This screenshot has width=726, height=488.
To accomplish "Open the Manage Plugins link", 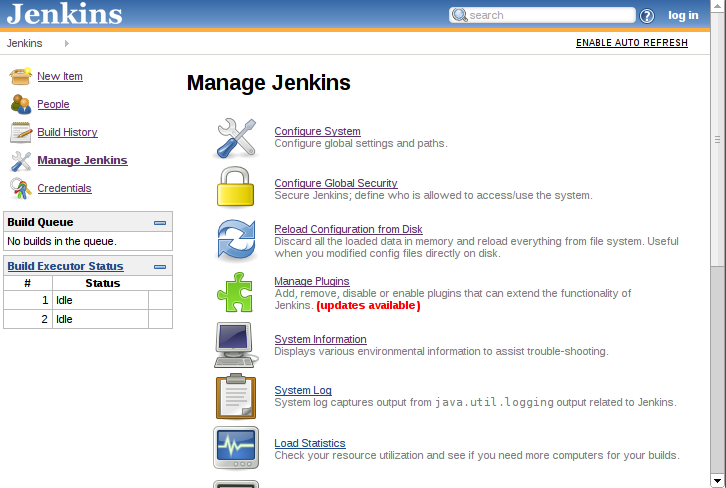I will click(312, 281).
